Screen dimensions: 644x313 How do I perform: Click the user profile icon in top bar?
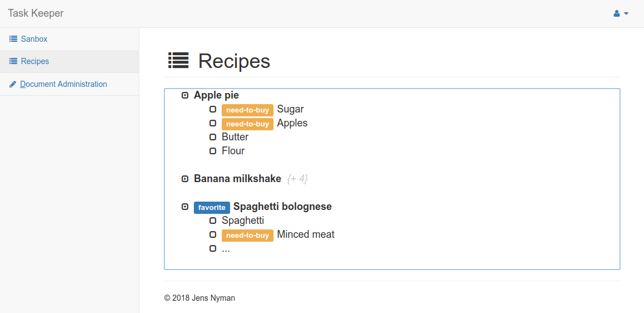(x=617, y=13)
